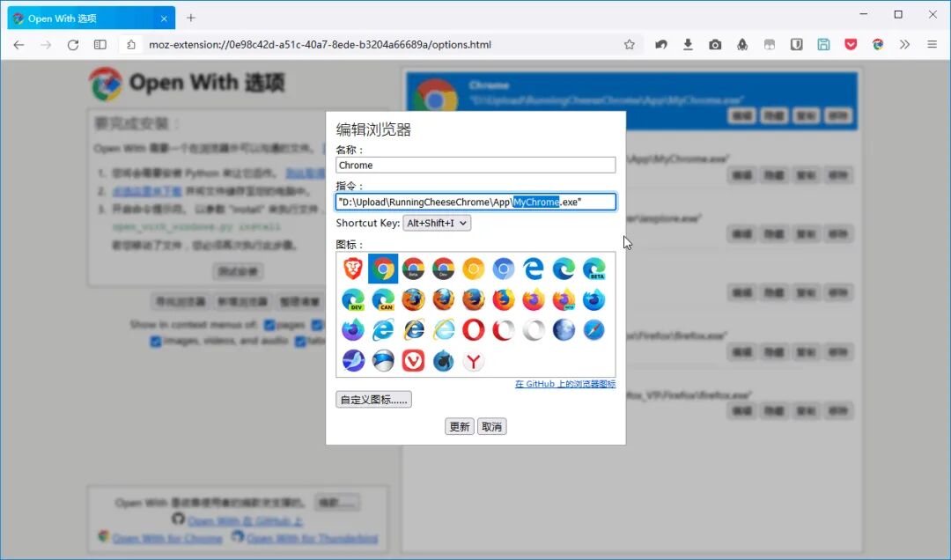This screenshot has width=951, height=560.
Task: Choose the flat blue Internet Explorer icon
Action: pos(383,330)
